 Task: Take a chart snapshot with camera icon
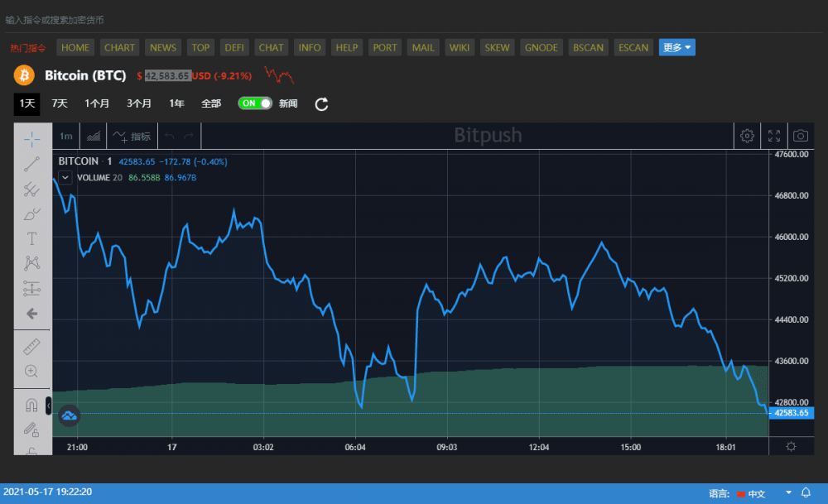coord(801,136)
